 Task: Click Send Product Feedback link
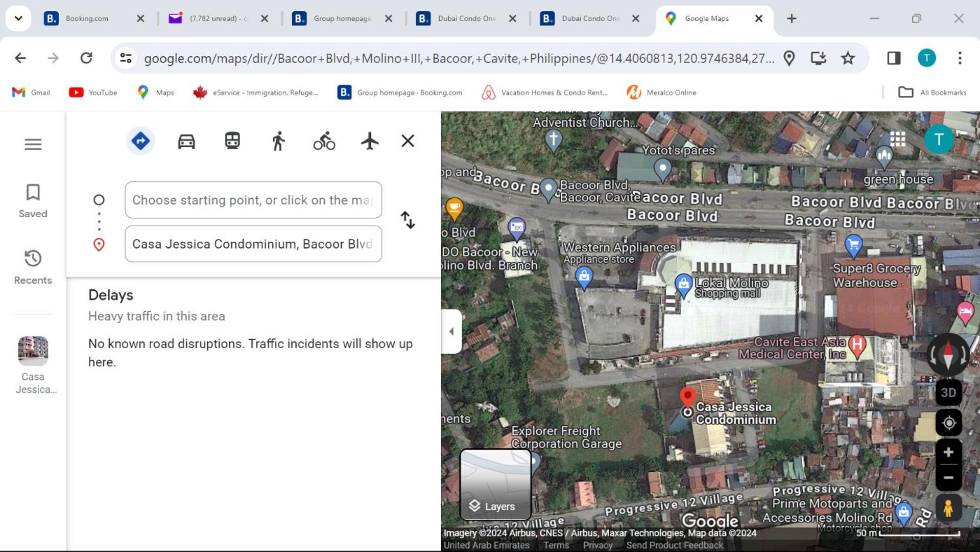675,545
